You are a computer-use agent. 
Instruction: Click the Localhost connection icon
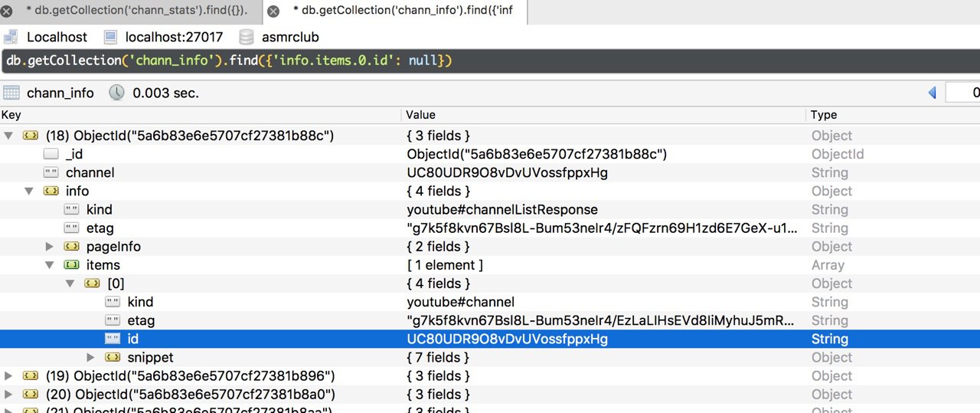(11, 37)
